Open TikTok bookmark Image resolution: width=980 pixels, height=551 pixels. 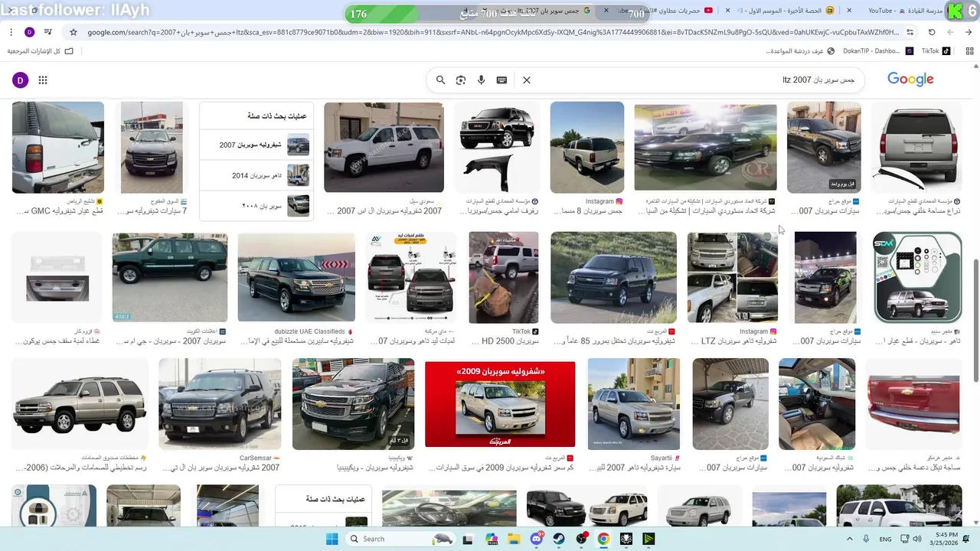click(936, 51)
